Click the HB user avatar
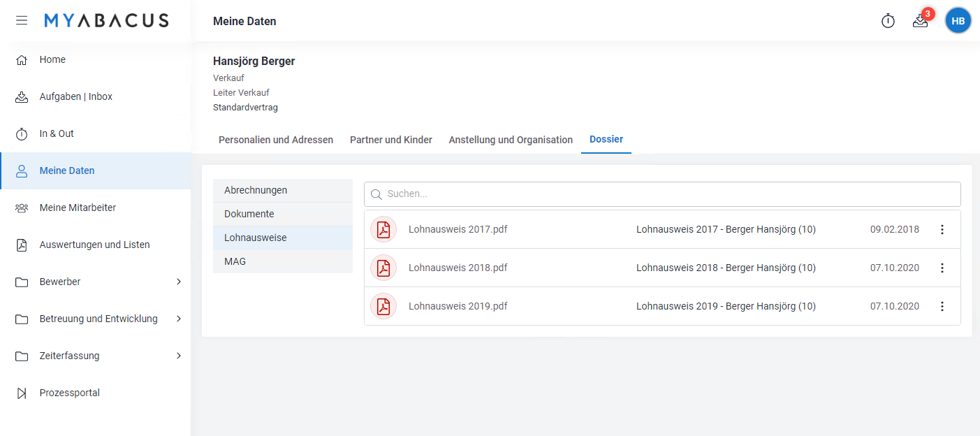 [x=958, y=21]
